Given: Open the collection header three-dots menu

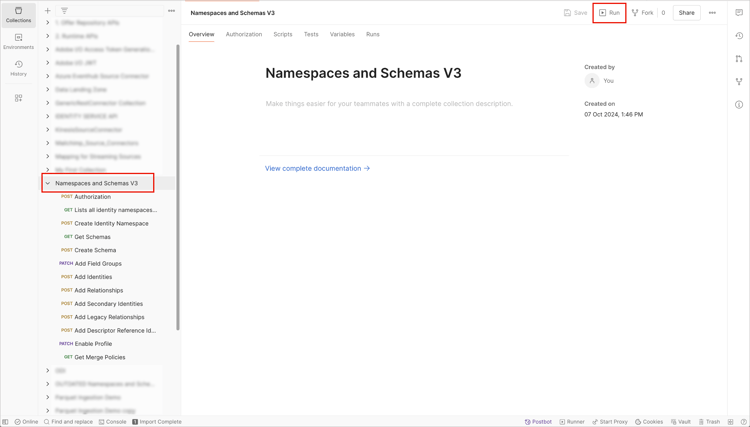Looking at the screenshot, I should coord(712,13).
